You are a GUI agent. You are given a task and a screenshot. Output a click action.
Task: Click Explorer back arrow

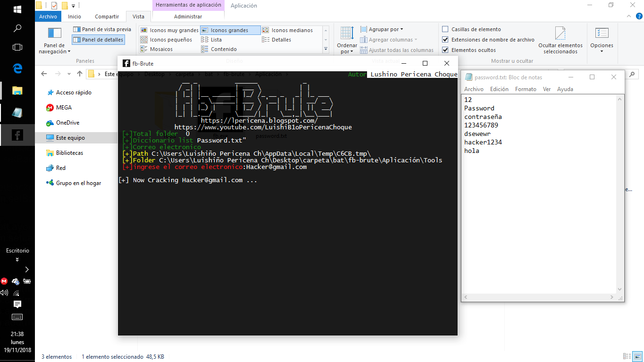[x=44, y=74]
